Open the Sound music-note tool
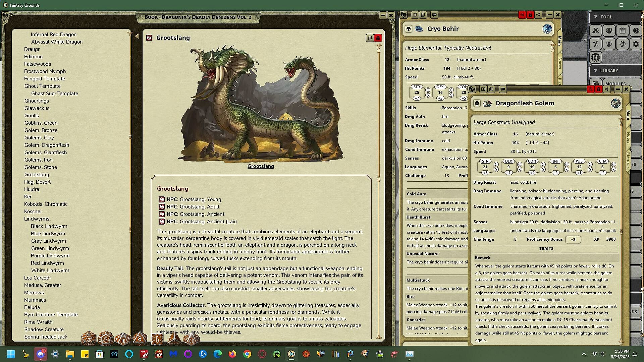The height and width of the screenshot is (362, 644). [623, 44]
